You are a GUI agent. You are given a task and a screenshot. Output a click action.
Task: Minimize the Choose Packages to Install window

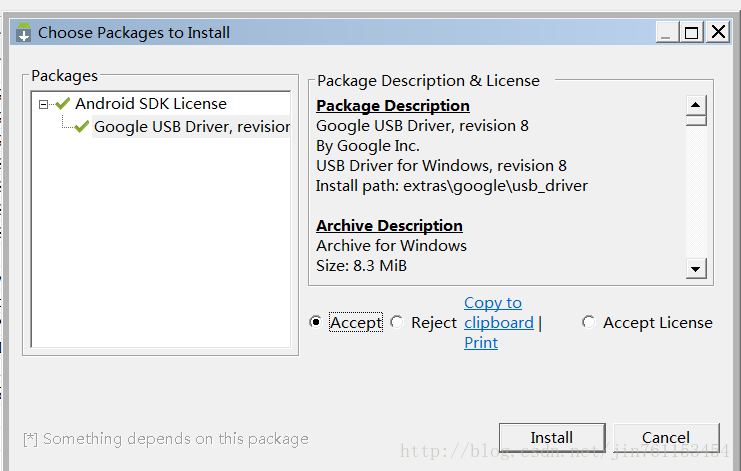(x=667, y=33)
